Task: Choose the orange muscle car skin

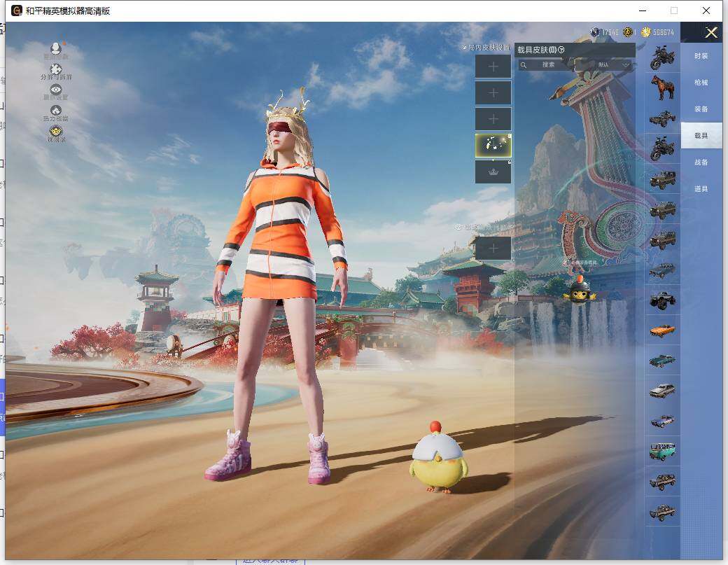Action: (661, 330)
